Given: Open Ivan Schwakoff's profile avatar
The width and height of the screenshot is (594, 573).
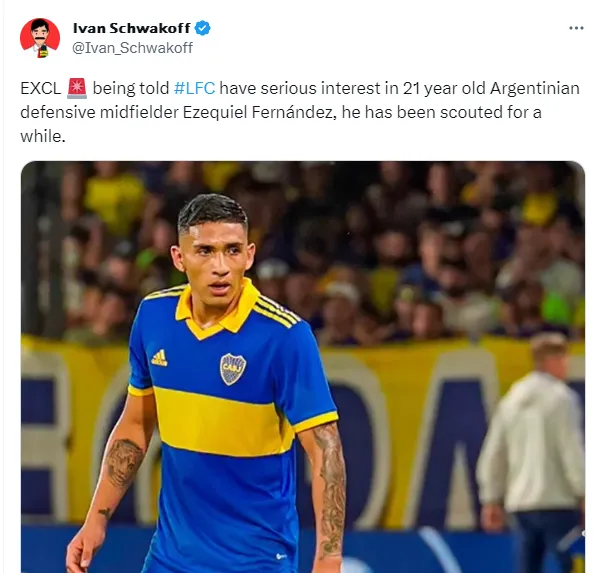Looking at the screenshot, I should tap(40, 38).
